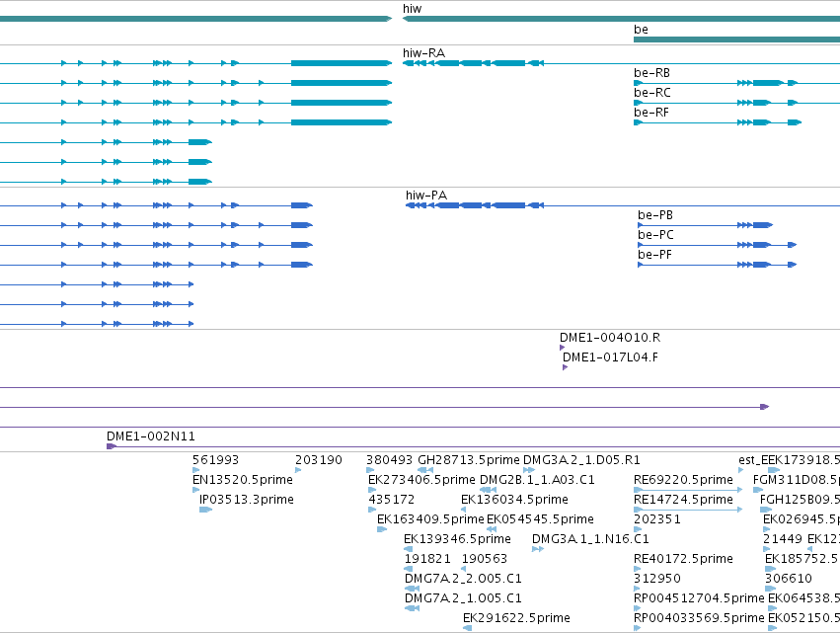Image resolution: width=840 pixels, height=633 pixels.
Task: Click the hiw-PA protein label
Action: 425,196
